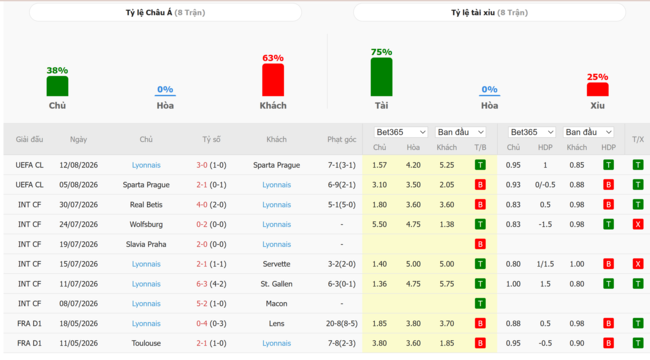Open Lyonnais link in Toulouse row
Viewport: 650px width, 360px height.
click(276, 343)
